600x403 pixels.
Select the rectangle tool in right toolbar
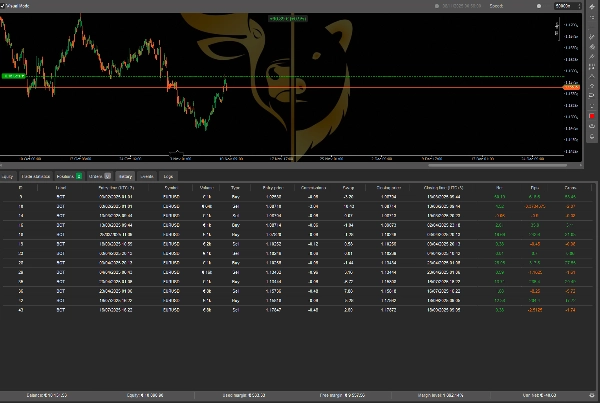(592, 95)
